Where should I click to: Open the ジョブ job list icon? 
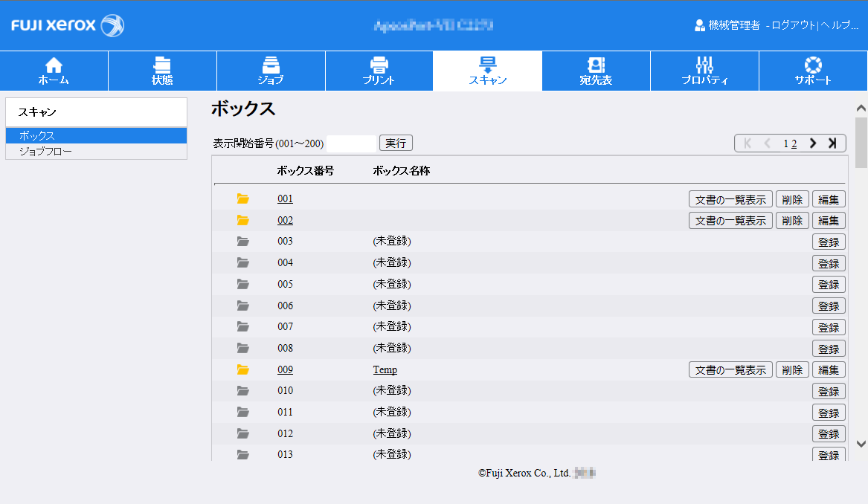click(x=271, y=71)
